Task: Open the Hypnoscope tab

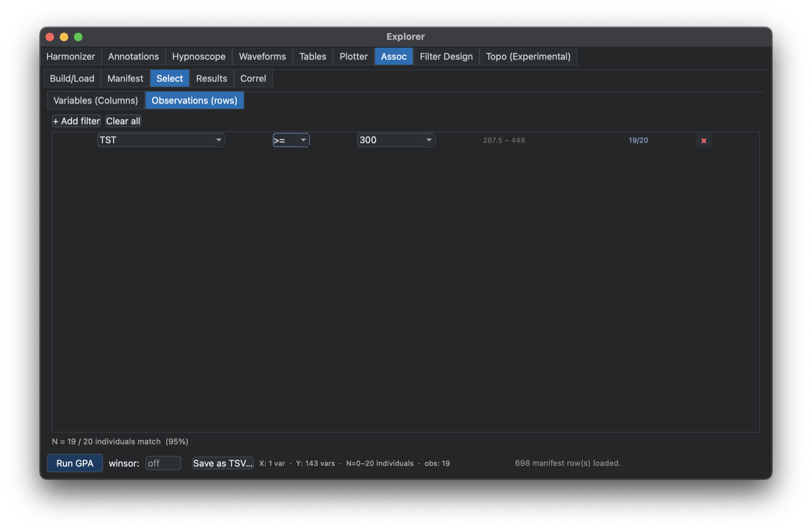Action: tap(198, 56)
